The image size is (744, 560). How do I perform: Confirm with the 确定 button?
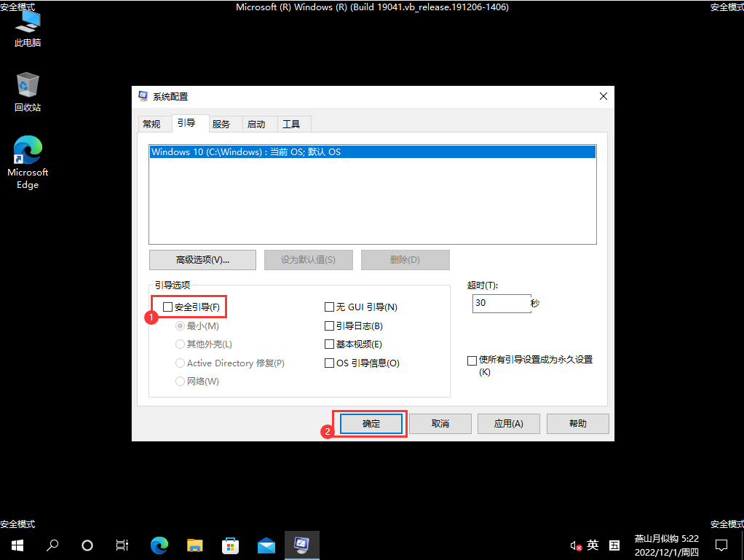(x=371, y=424)
